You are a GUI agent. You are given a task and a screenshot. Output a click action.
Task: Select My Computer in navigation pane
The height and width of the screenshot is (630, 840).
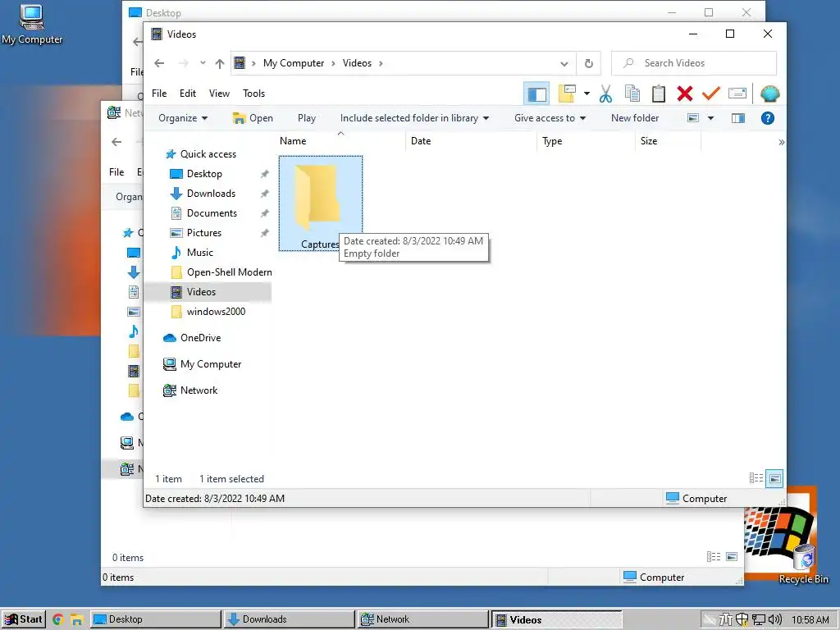point(211,364)
